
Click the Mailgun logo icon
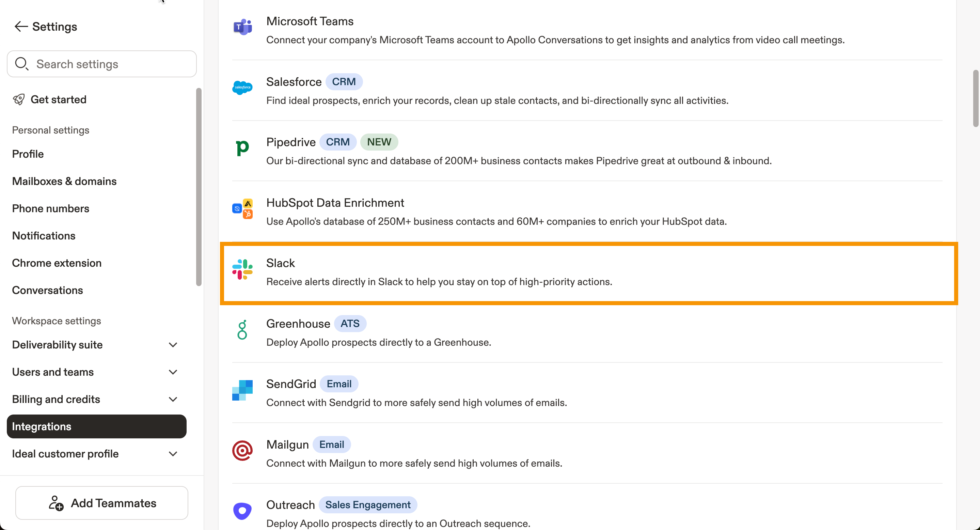point(242,451)
